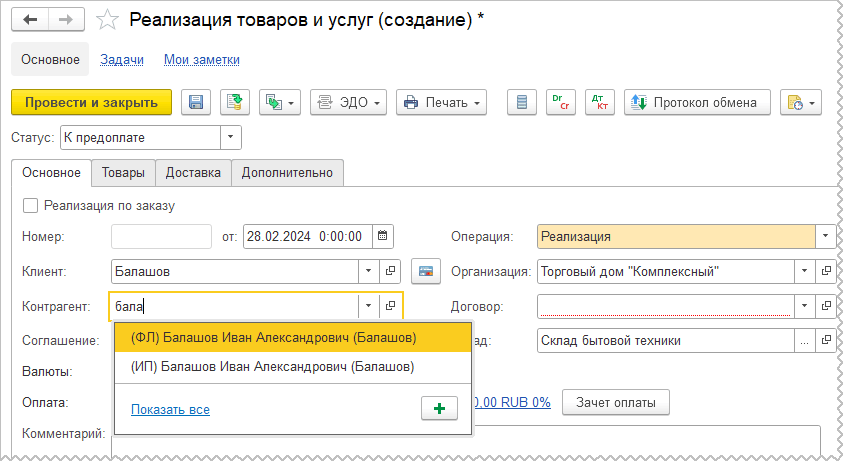The height and width of the screenshot is (461, 843).
Task: Click the green plus create button
Action: point(439,408)
